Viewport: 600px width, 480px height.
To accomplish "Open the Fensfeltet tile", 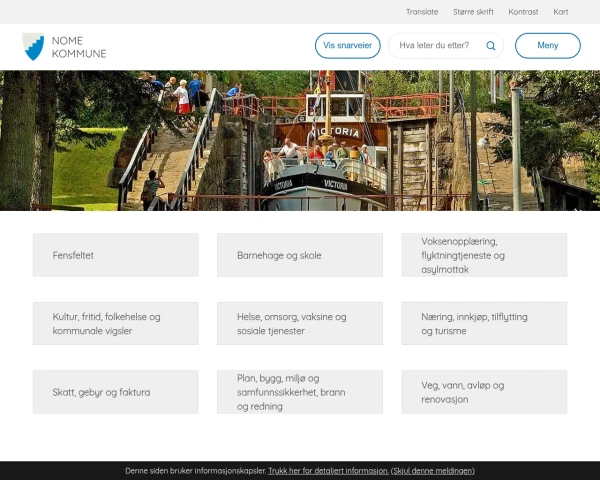I will [x=115, y=255].
